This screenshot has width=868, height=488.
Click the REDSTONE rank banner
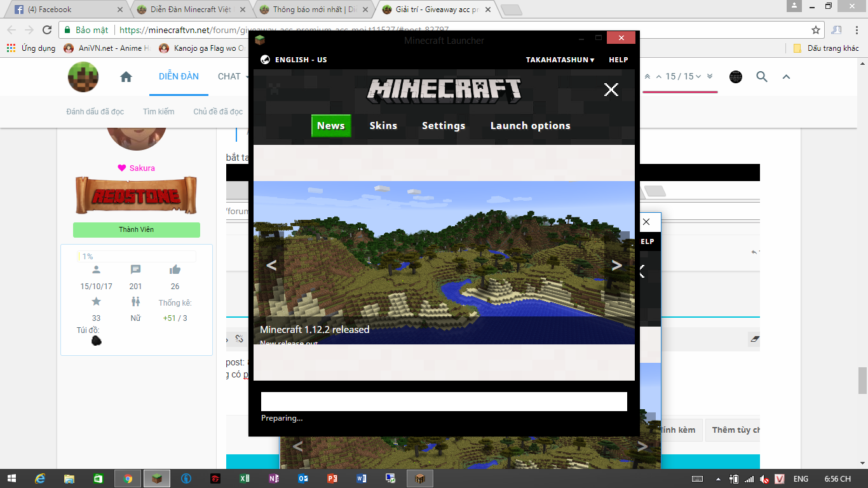coord(137,195)
